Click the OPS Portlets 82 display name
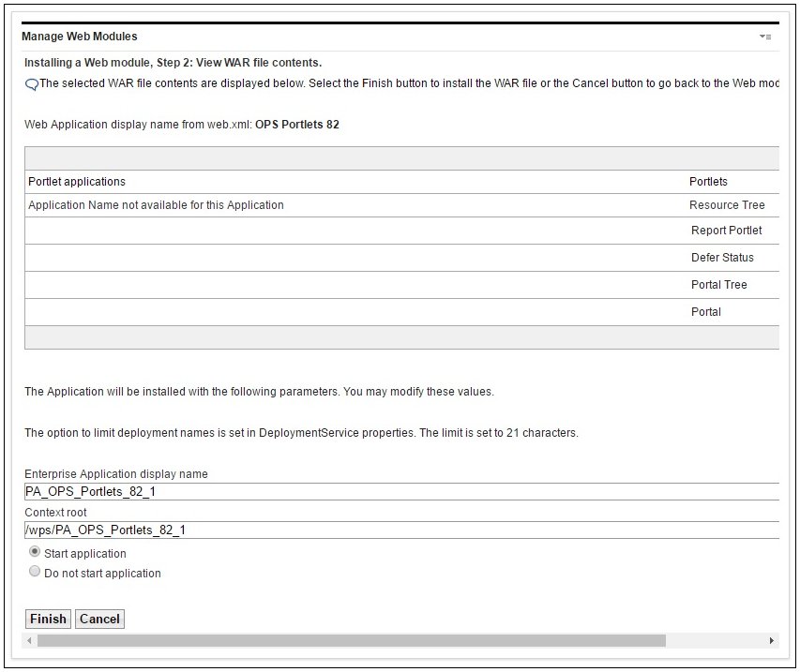 point(297,125)
